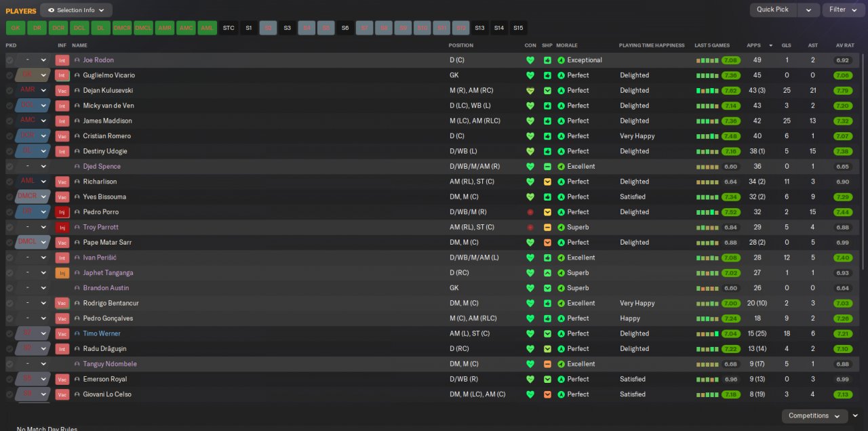Screen dimensions: 868x431
Task: Toggle the pick checkmark for Joe Rodon
Action: point(9,60)
